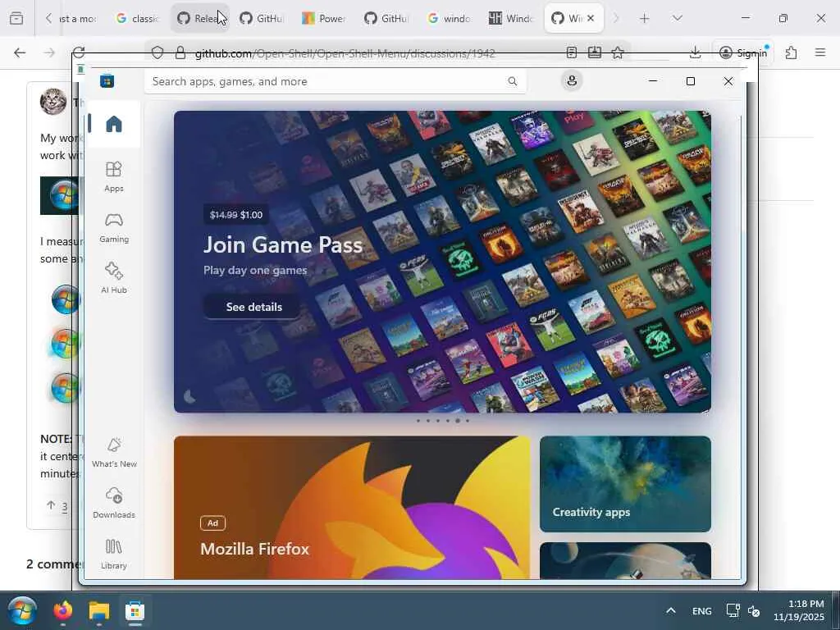Open Library in Store sidebar

[113, 554]
